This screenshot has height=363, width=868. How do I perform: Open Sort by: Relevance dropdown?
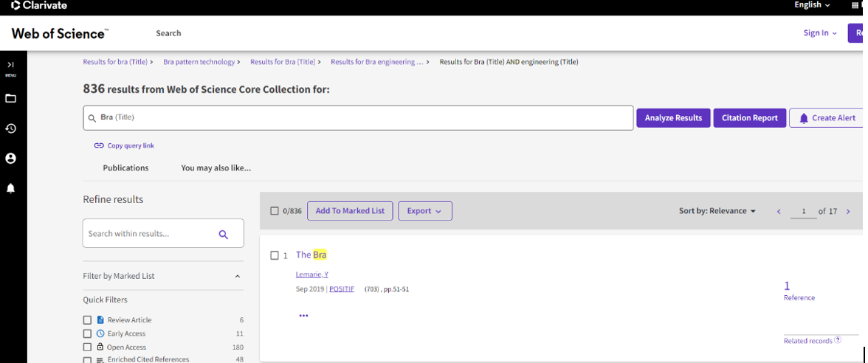click(x=717, y=211)
